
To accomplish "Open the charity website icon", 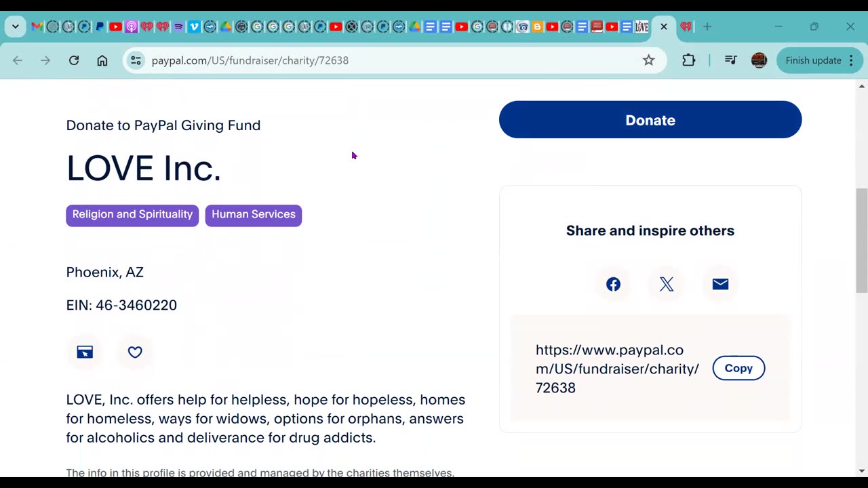I will coord(85,352).
